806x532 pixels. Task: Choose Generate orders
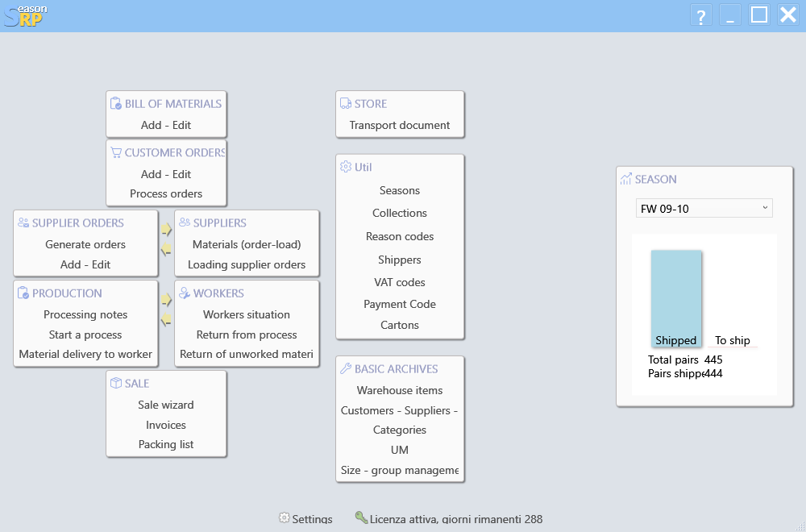pyautogui.click(x=85, y=245)
